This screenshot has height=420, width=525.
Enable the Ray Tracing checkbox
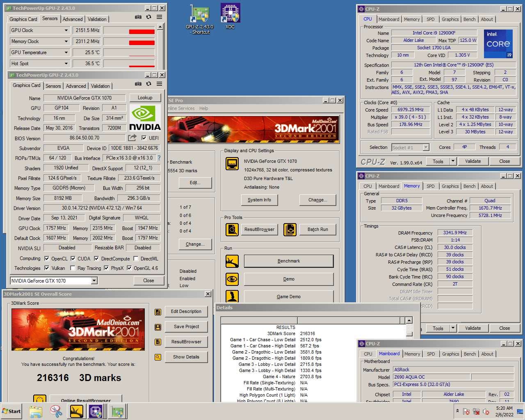[x=73, y=268]
